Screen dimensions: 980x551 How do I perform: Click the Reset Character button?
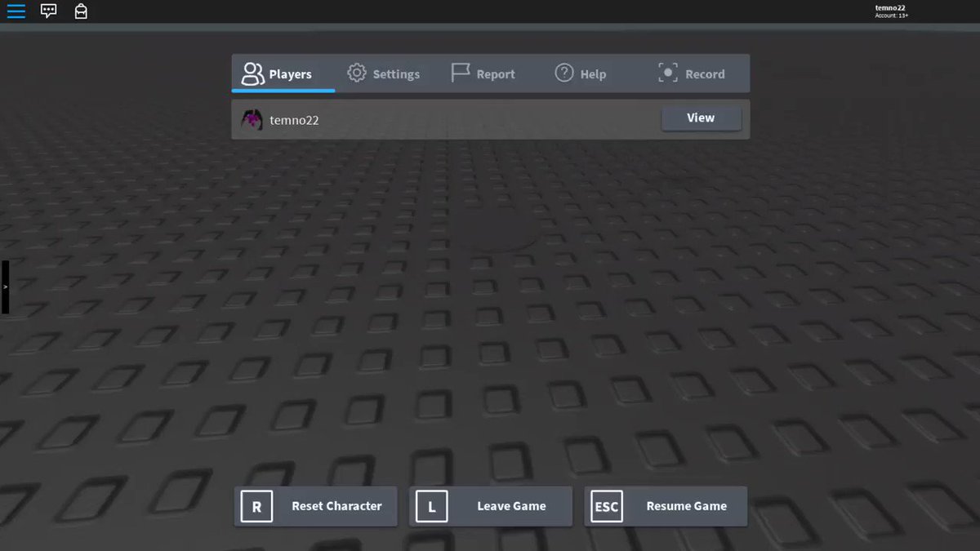coord(316,506)
